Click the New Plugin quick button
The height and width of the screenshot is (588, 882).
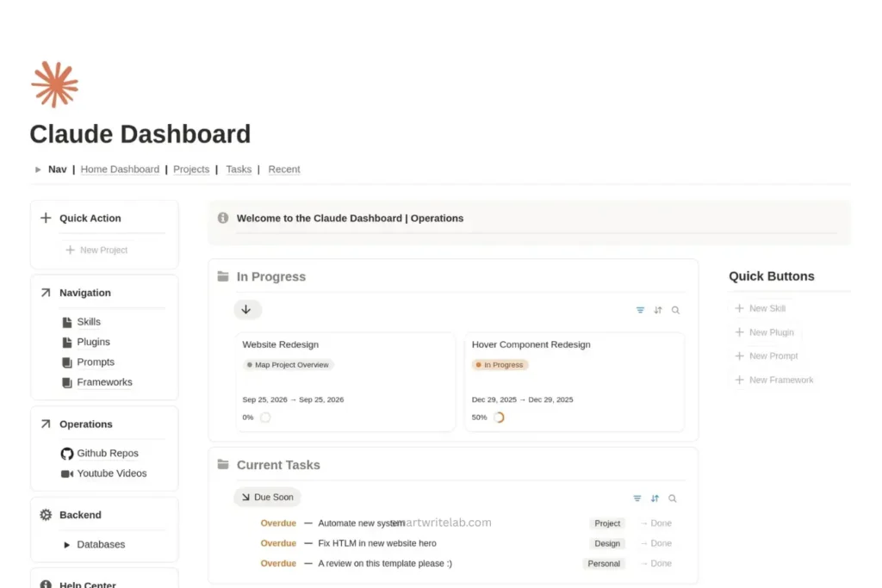[765, 332]
